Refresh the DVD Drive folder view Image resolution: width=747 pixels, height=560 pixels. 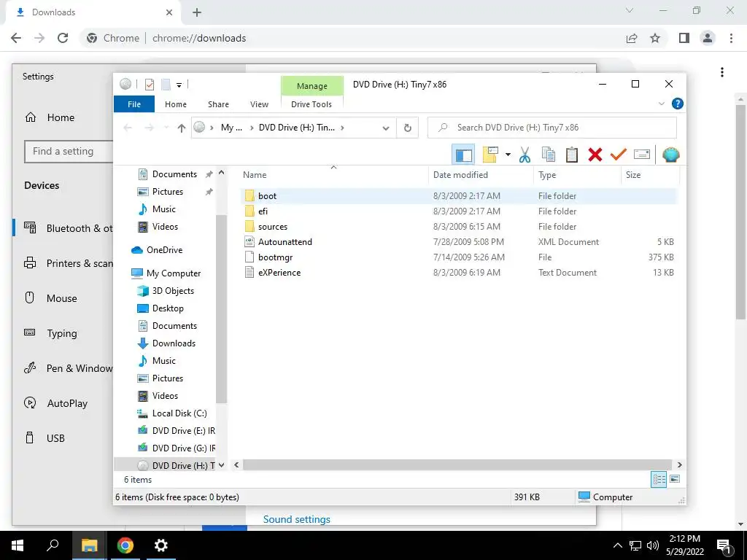point(407,128)
